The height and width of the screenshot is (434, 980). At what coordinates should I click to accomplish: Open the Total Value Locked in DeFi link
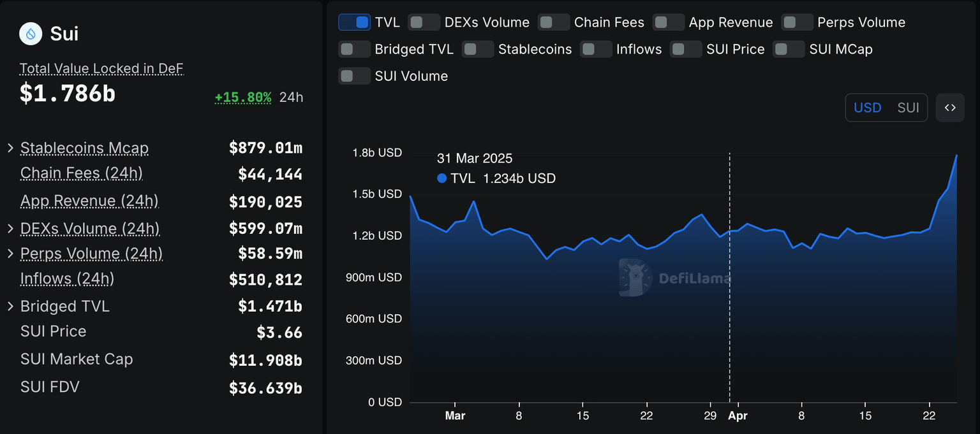point(101,68)
